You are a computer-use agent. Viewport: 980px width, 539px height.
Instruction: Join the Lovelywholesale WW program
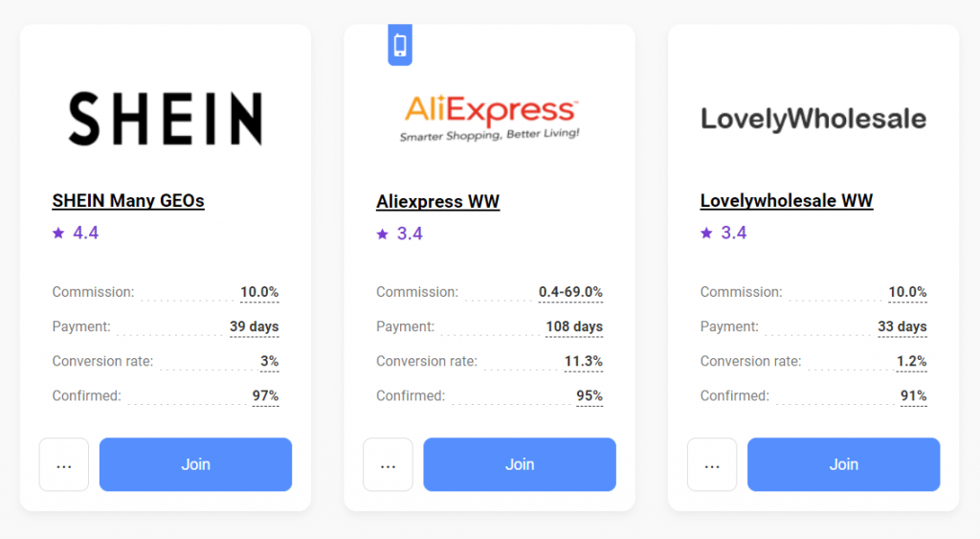[x=843, y=464]
